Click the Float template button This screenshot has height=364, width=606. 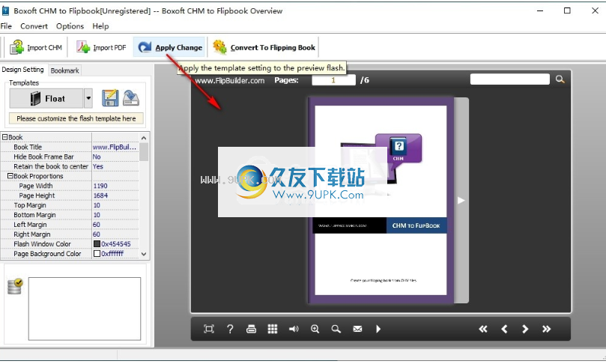tap(46, 99)
